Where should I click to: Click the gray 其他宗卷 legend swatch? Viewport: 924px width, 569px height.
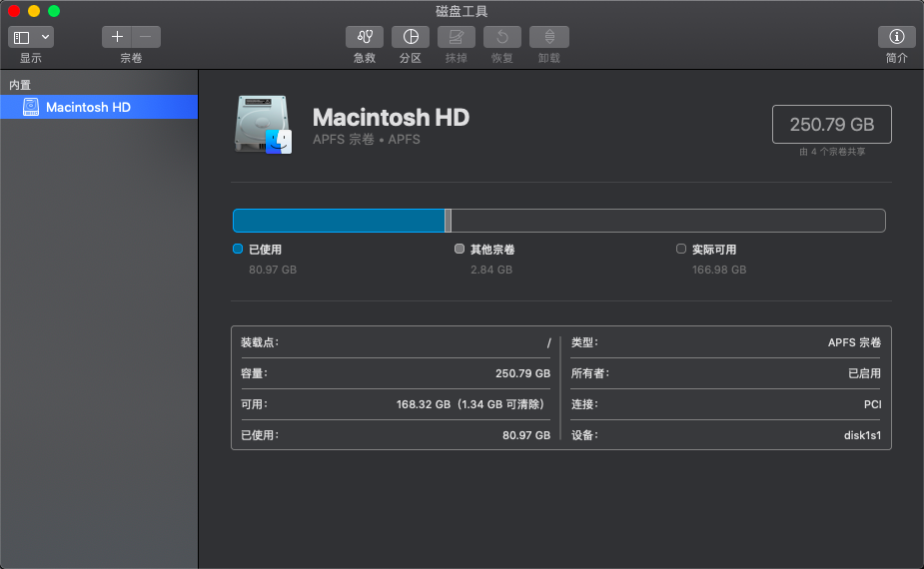click(x=460, y=249)
